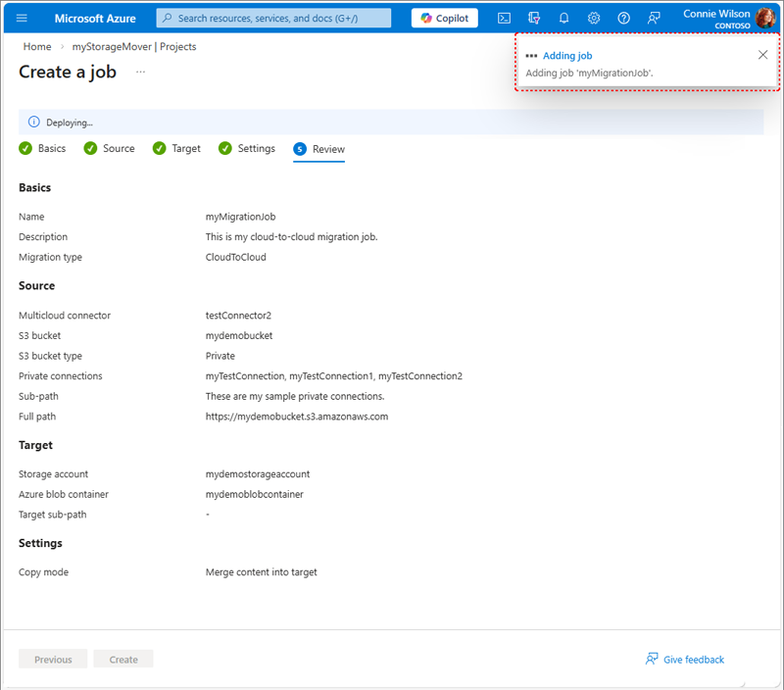The width and height of the screenshot is (784, 690).
Task: Click the Previous button
Action: point(53,660)
